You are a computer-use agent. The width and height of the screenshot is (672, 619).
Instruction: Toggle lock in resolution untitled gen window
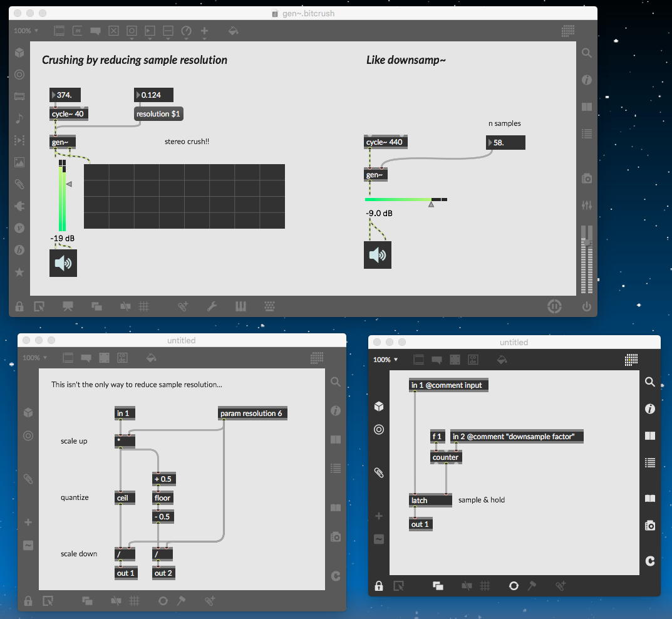[x=28, y=601]
